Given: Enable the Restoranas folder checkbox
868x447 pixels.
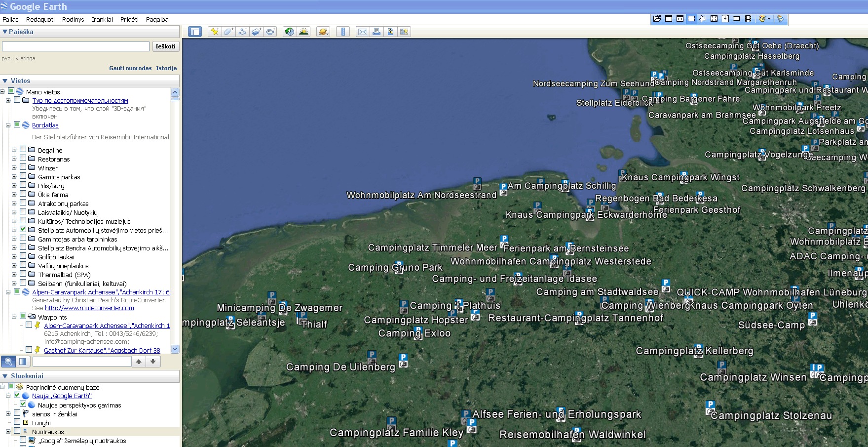Looking at the screenshot, I should [x=23, y=158].
